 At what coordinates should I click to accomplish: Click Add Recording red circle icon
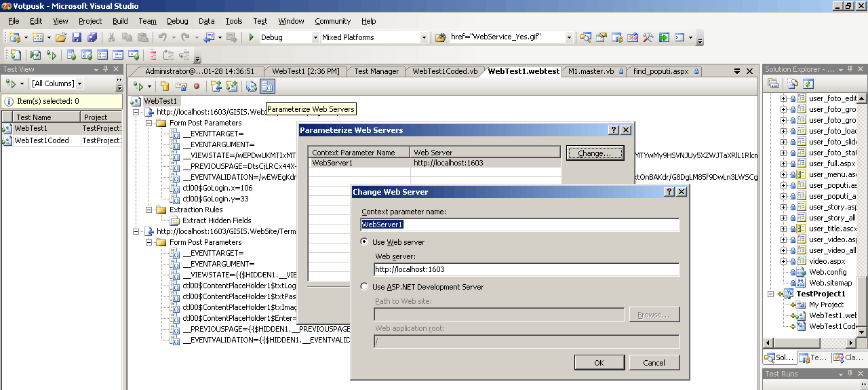coord(197,86)
